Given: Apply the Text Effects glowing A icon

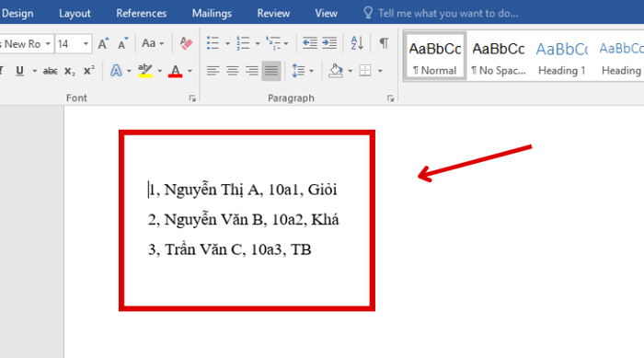Looking at the screenshot, I should click(x=116, y=71).
